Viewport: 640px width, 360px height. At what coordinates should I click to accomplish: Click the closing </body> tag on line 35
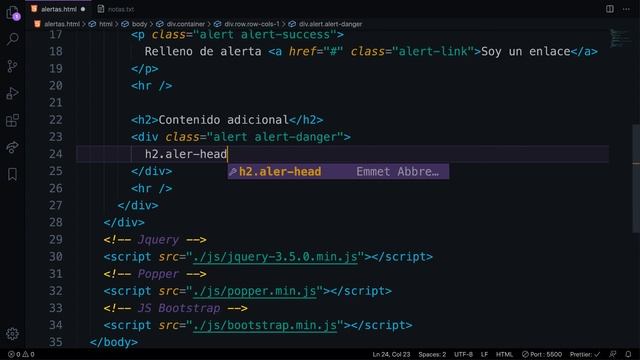point(113,342)
